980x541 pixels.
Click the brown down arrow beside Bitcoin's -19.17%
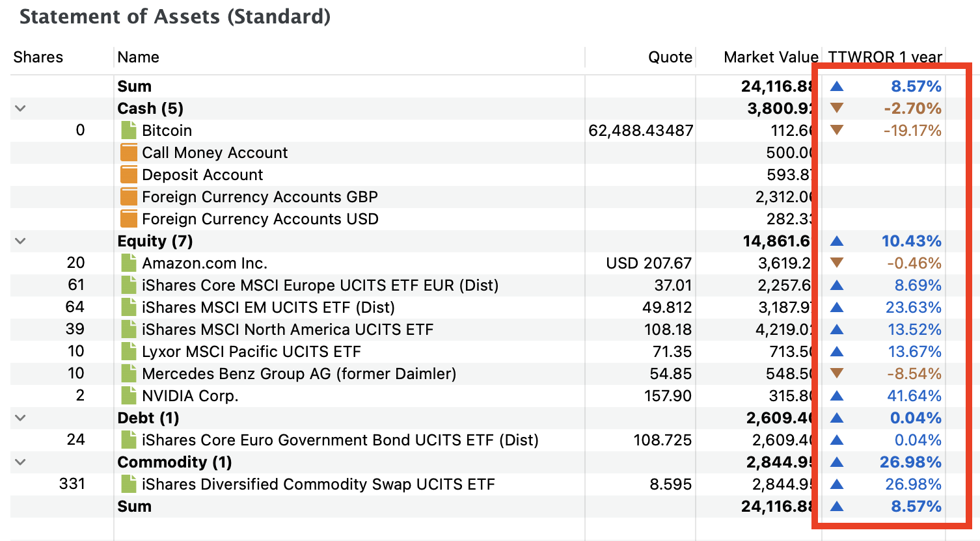[837, 131]
